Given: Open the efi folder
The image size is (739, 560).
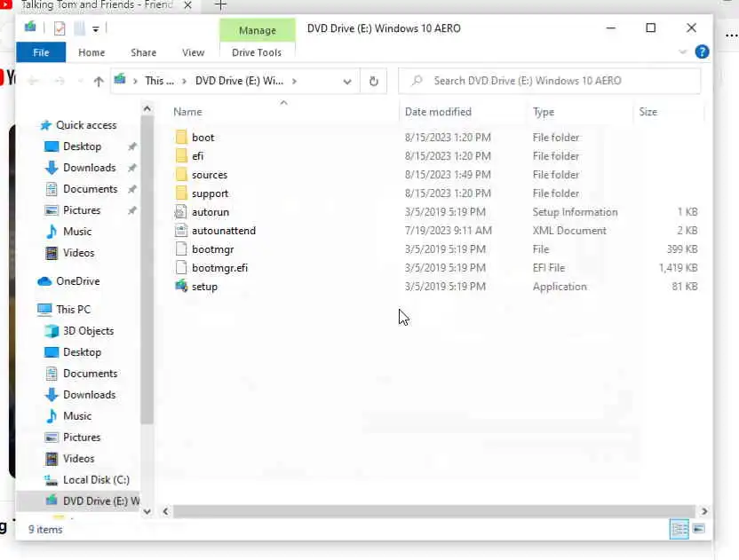Looking at the screenshot, I should pyautogui.click(x=197, y=156).
